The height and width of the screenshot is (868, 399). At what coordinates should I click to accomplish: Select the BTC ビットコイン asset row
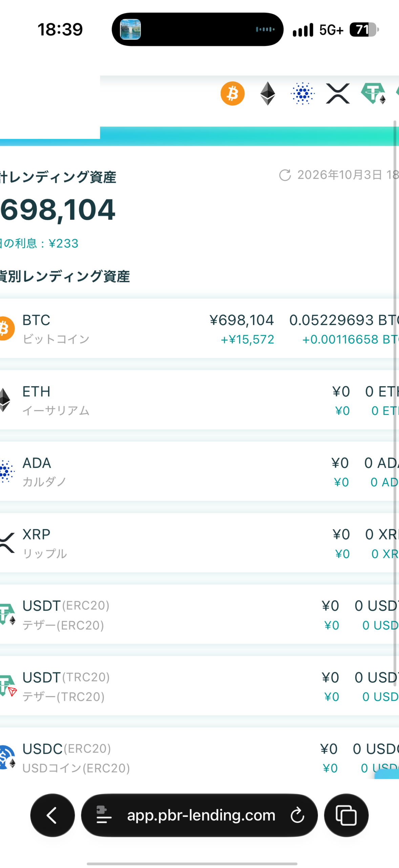point(199,328)
